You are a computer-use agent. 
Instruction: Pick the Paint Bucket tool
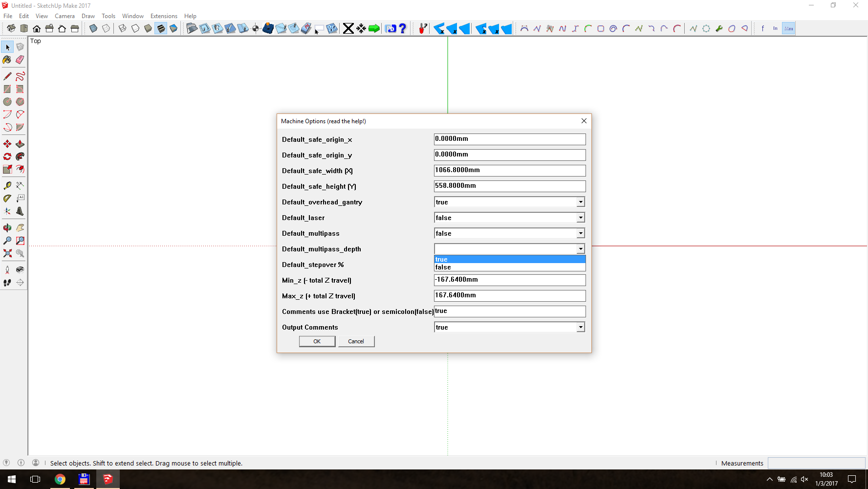7,60
